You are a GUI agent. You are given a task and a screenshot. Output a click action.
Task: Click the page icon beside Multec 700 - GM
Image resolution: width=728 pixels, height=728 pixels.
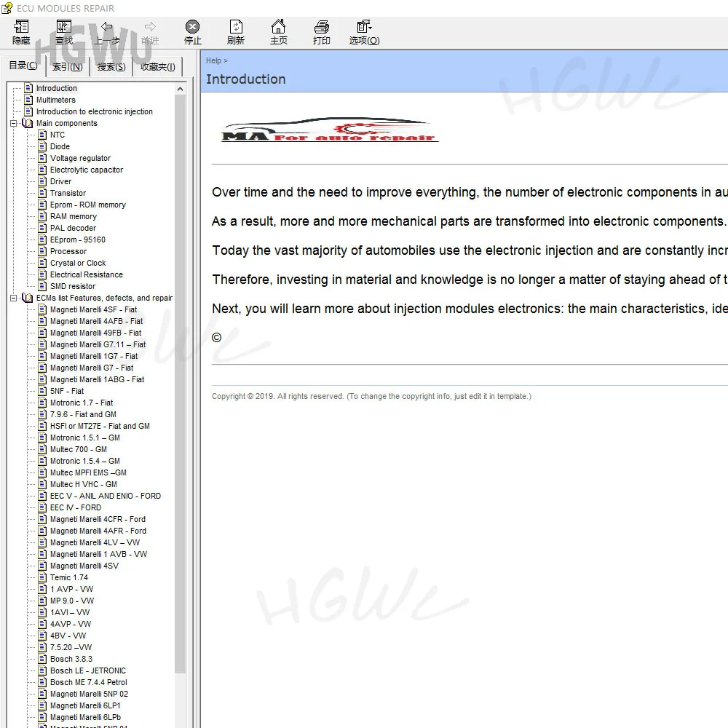pos(43,449)
